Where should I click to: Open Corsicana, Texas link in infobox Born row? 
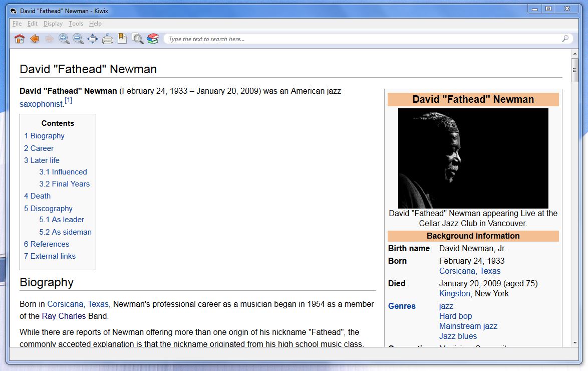pyautogui.click(x=469, y=271)
